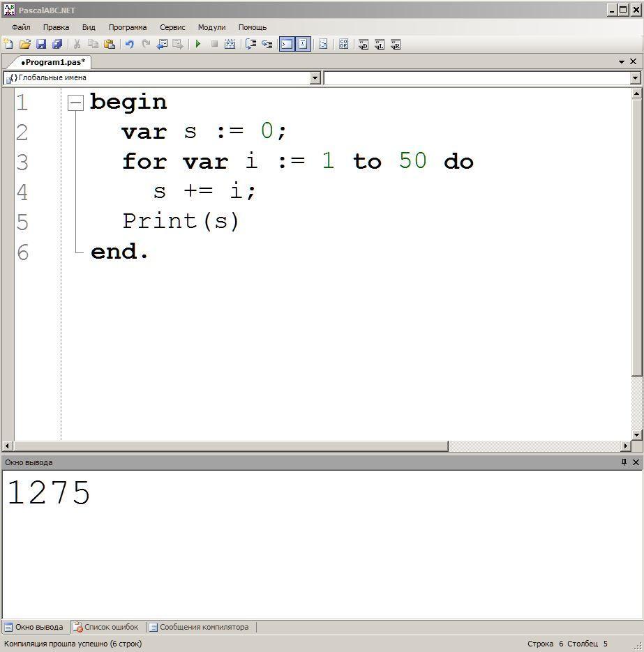Screen dimensions: 644x652
Task: Click the CODE templates icon
Action: (x=344, y=44)
